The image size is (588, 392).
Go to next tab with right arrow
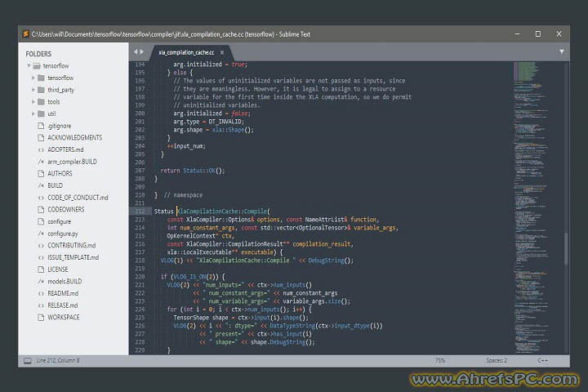tap(142, 51)
